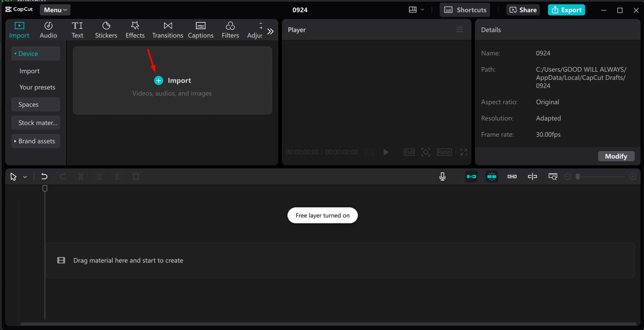Screen dimensions: 644x330
Task: Click the Share button
Action: [x=523, y=10]
